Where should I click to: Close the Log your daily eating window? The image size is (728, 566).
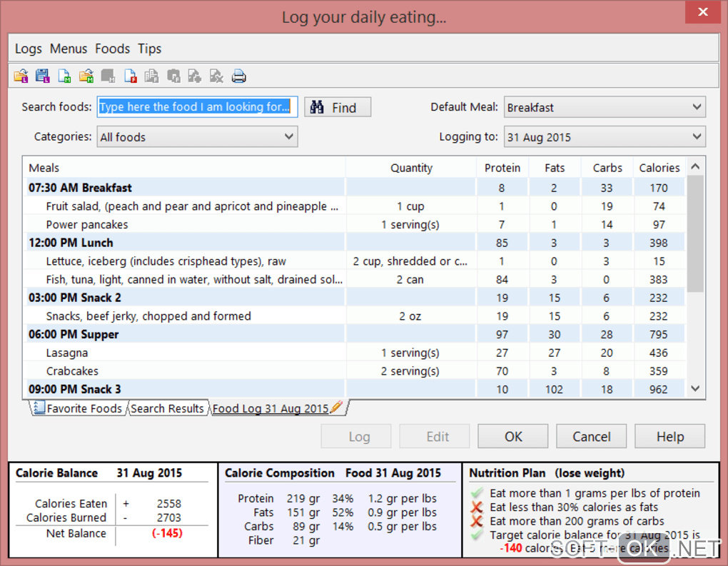[703, 11]
